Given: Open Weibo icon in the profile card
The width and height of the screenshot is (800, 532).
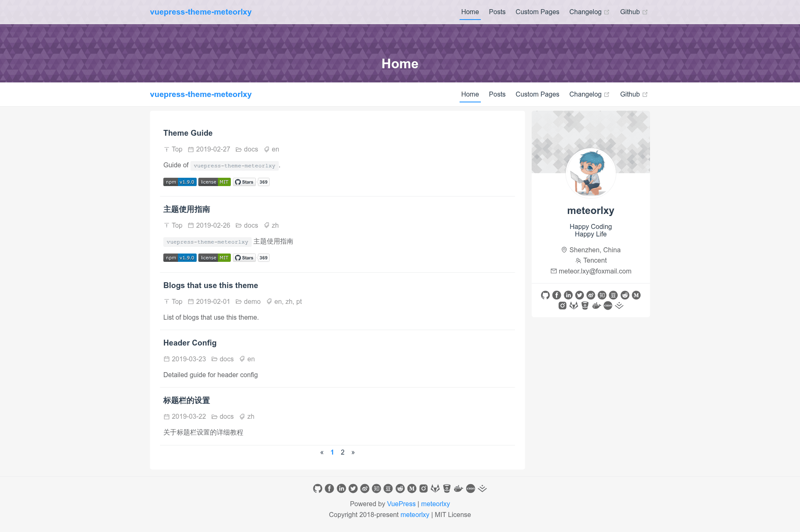Looking at the screenshot, I should [591, 295].
